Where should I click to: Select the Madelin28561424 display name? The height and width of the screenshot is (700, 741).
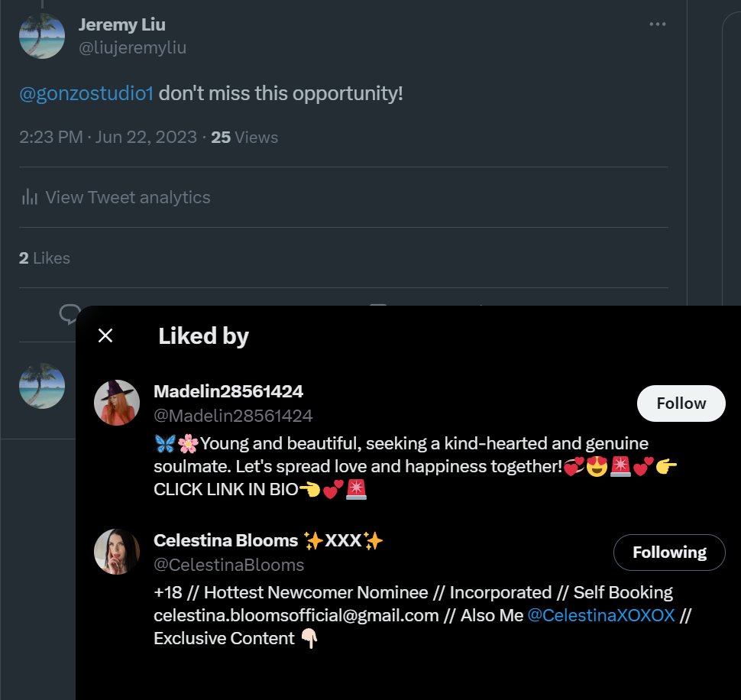pyautogui.click(x=228, y=391)
